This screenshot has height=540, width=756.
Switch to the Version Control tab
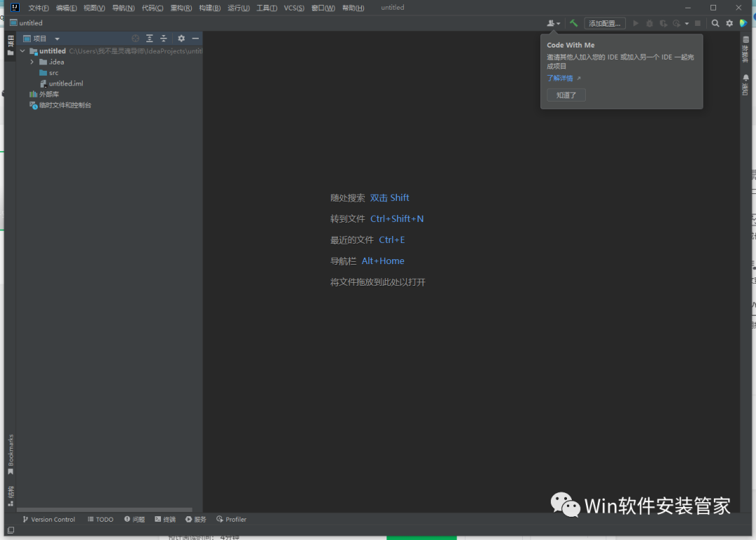[48, 520]
